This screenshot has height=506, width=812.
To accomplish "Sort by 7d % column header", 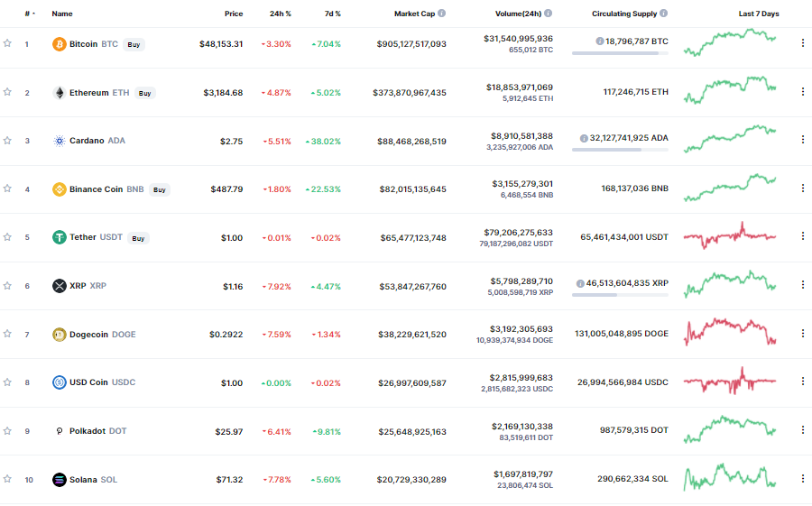I will [x=332, y=14].
